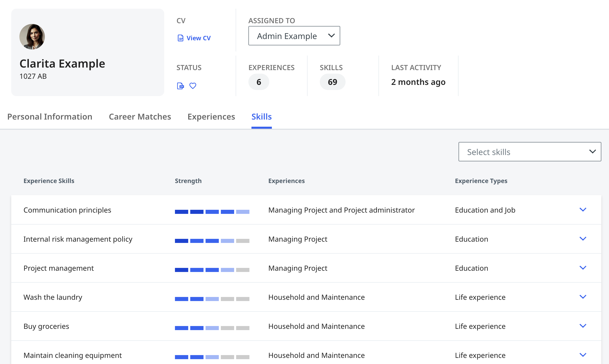609x364 pixels.
Task: Click the '2 months ago' last activity value
Action: pyautogui.click(x=418, y=82)
